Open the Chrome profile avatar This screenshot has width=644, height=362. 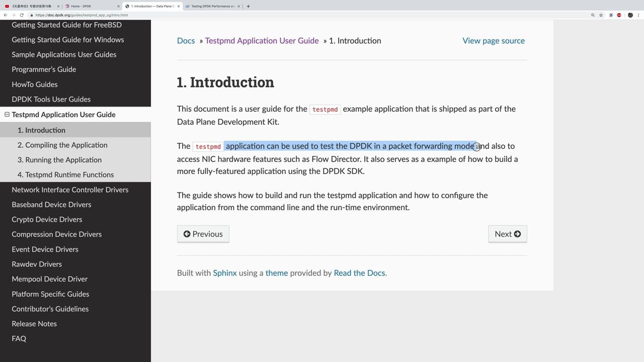pos(630,15)
